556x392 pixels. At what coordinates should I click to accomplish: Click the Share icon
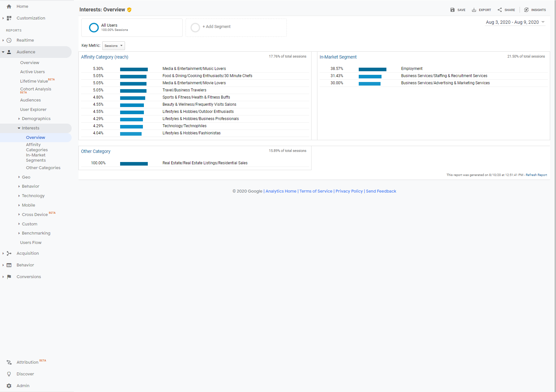[x=500, y=10]
